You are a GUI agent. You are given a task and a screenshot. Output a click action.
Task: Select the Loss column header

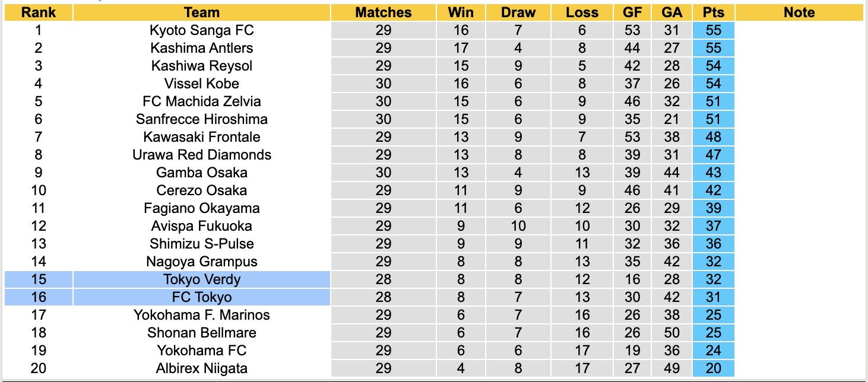pos(582,12)
